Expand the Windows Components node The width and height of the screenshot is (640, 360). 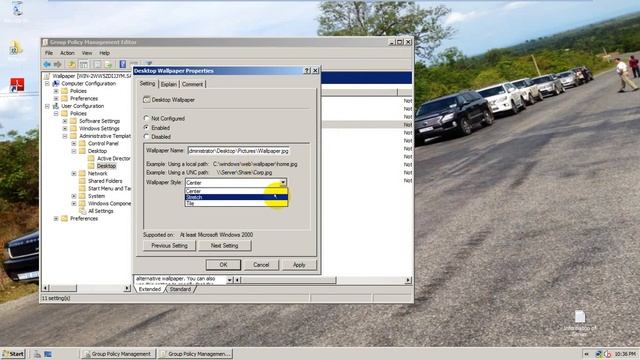tap(74, 203)
